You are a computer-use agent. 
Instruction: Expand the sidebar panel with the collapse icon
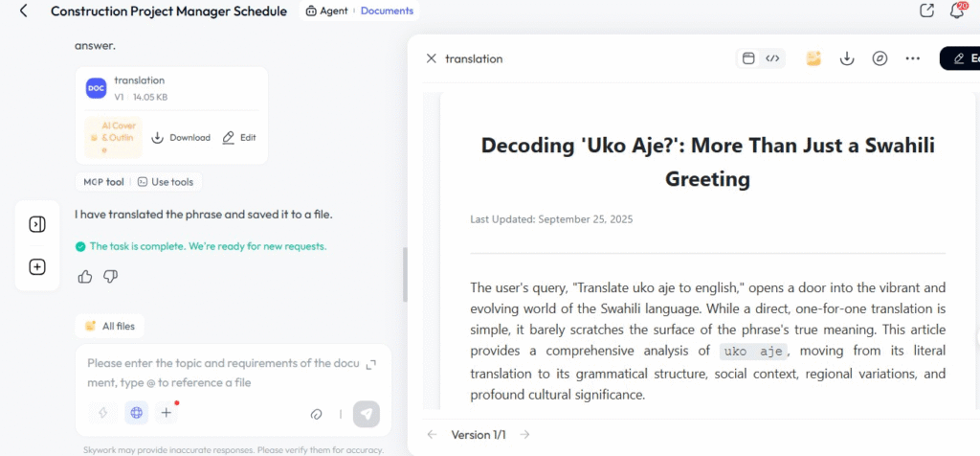pyautogui.click(x=37, y=224)
